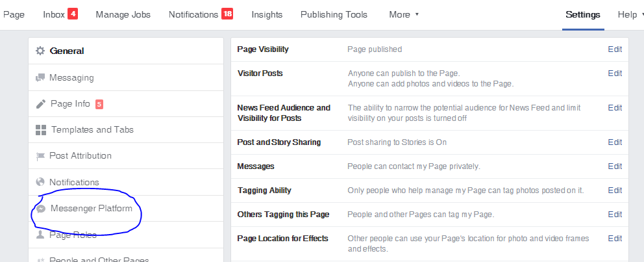
Task: Edit the Messages setting
Action: pyautogui.click(x=615, y=166)
